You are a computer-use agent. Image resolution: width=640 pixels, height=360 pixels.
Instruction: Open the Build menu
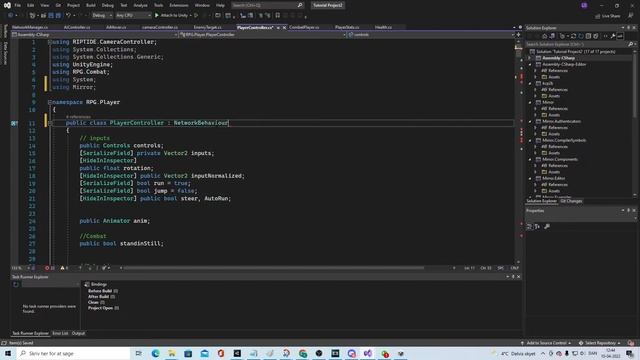click(91, 5)
